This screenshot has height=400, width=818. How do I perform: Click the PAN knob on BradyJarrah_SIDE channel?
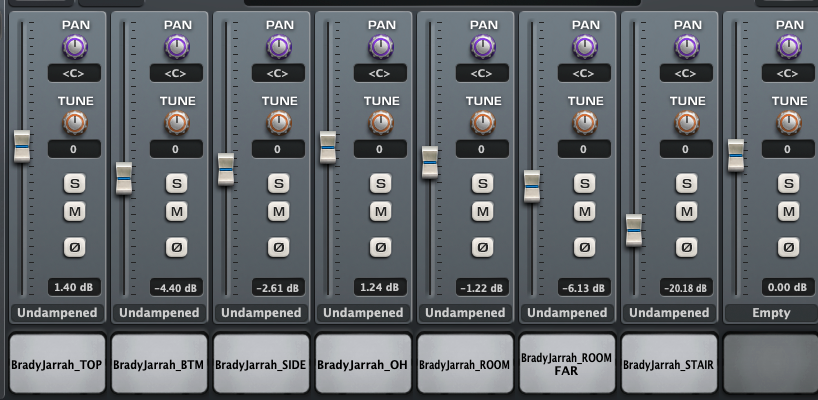(x=279, y=47)
